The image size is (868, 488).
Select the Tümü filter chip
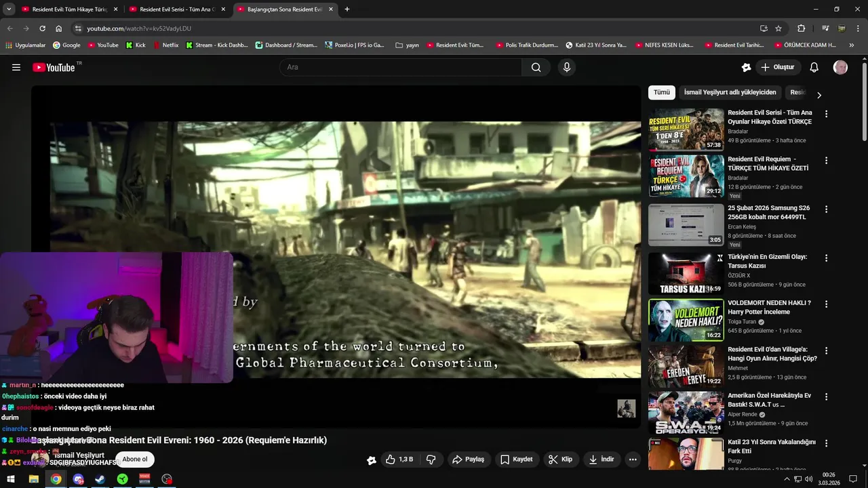[662, 92]
